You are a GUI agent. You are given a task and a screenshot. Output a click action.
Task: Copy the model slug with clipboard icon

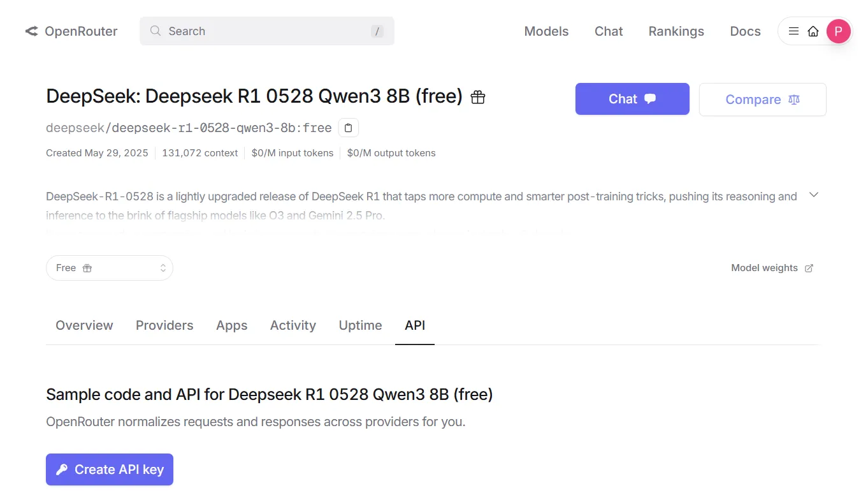coord(348,128)
